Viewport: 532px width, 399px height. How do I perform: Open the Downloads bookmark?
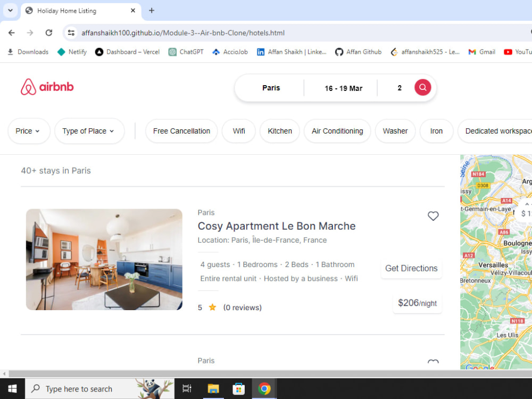coord(28,52)
